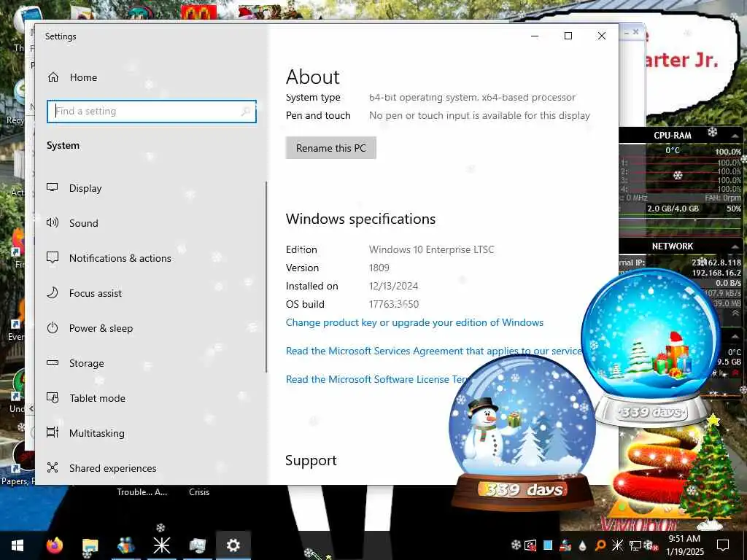Open the people messenger taskbar app
Viewport: 747px width, 560px height.
coord(125,545)
